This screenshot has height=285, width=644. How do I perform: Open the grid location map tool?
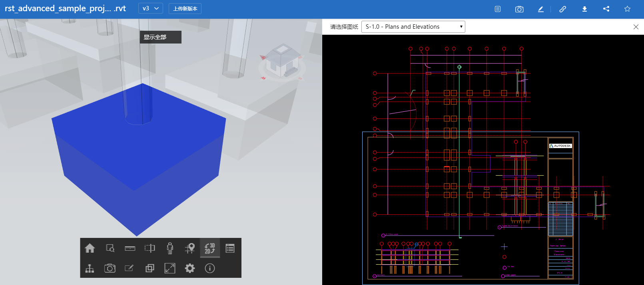point(190,248)
